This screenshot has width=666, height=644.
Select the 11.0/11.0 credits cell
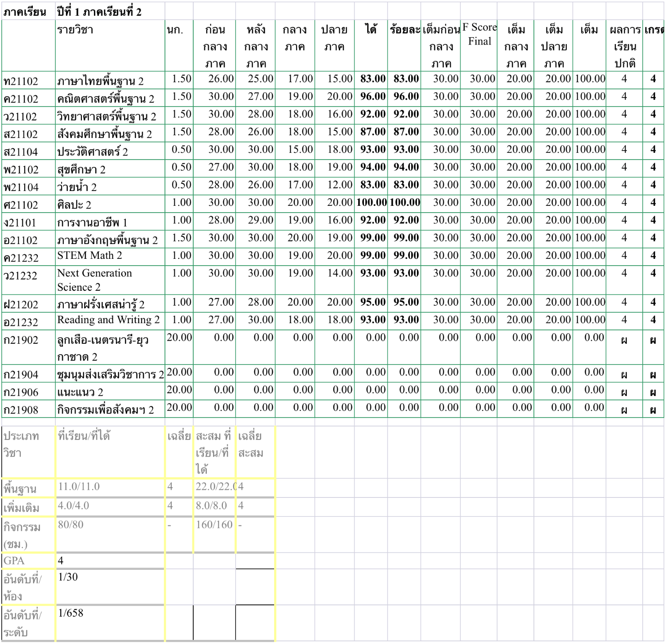tap(110, 487)
